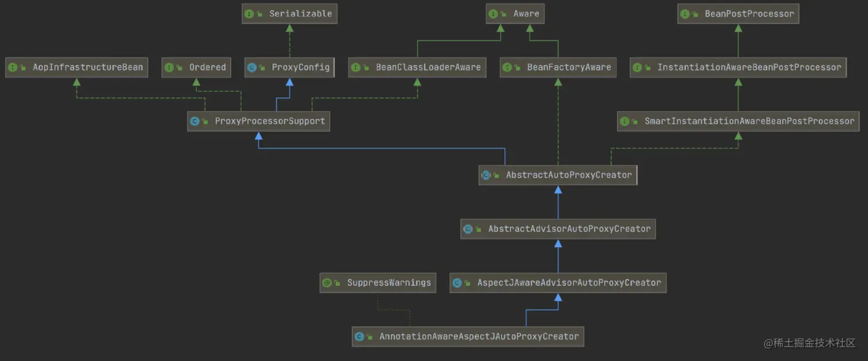
Task: Click the AbstractAutoProxyCreator label text
Action: (x=569, y=175)
